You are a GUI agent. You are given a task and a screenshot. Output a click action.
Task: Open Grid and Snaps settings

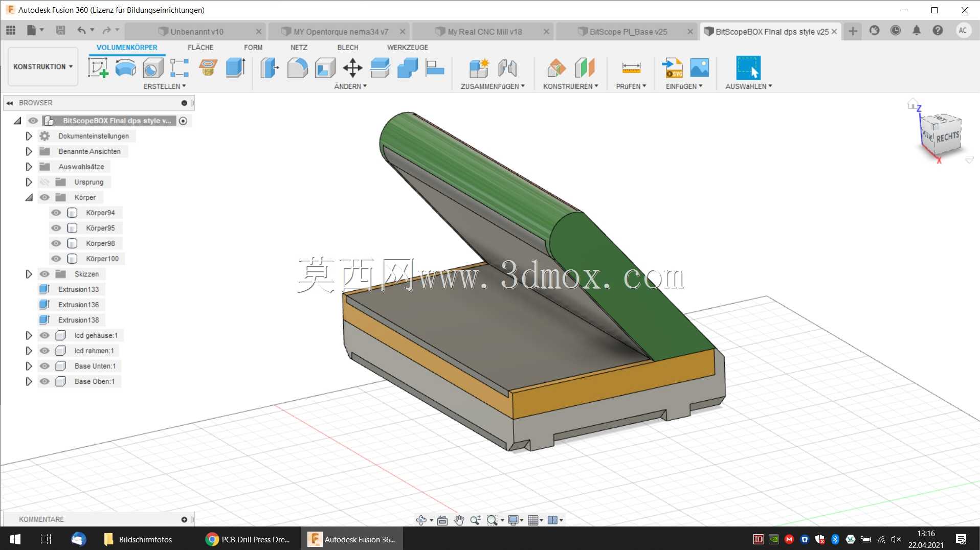tap(533, 520)
